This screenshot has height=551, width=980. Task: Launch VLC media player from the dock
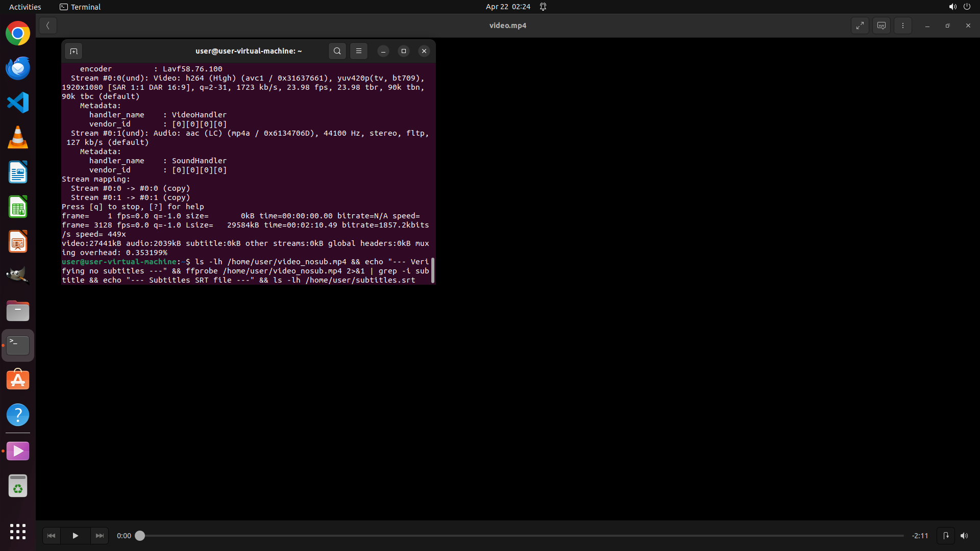pyautogui.click(x=18, y=137)
